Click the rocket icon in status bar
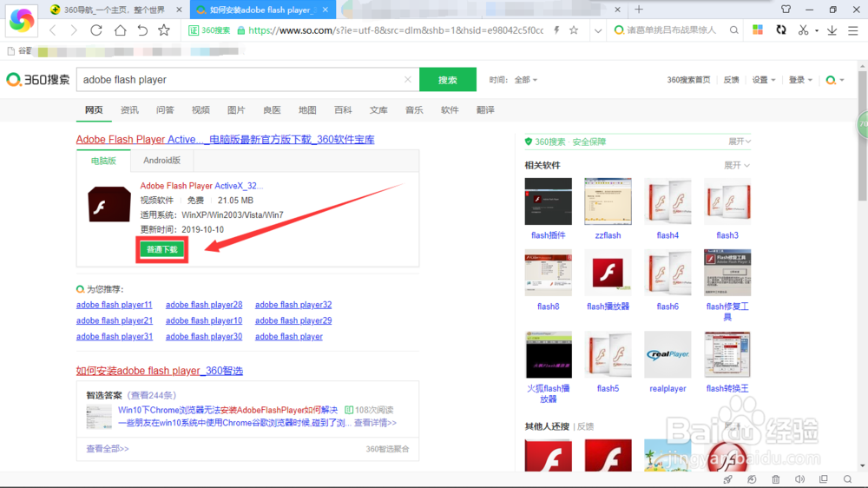The image size is (868, 488). point(728,479)
